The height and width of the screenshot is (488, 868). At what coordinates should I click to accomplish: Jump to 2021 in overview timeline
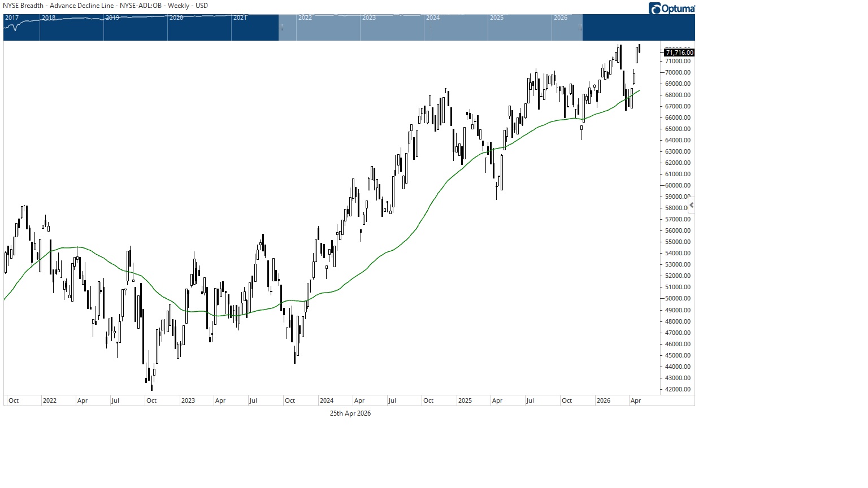pyautogui.click(x=240, y=18)
